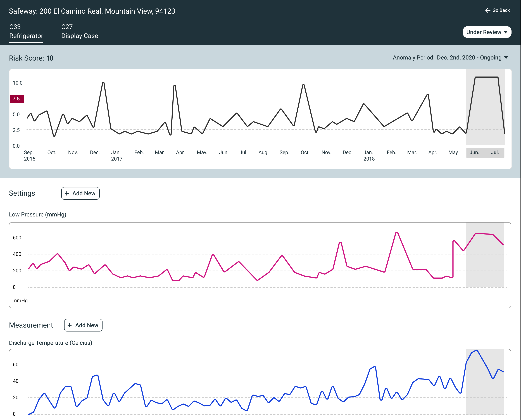Click the Go Back text link

(501, 10)
